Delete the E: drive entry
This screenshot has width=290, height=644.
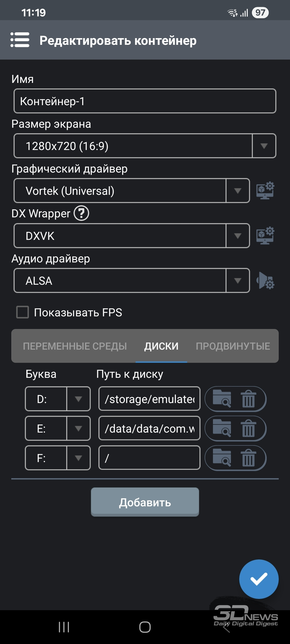click(248, 429)
